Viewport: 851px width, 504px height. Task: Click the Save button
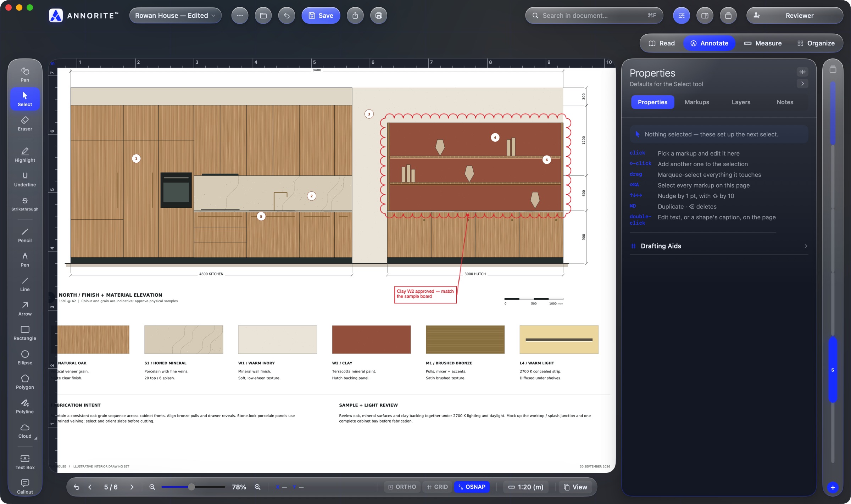pyautogui.click(x=321, y=16)
